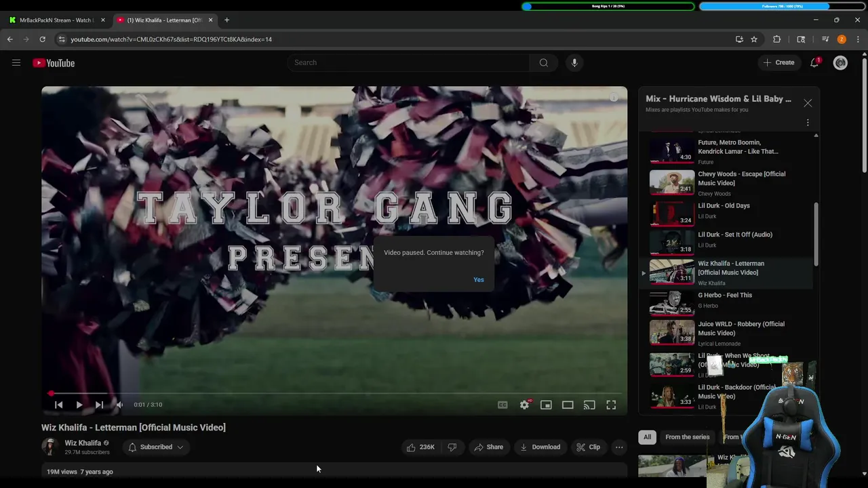The width and height of the screenshot is (868, 488).
Task: Bookmark this page with the star
Action: click(x=754, y=39)
